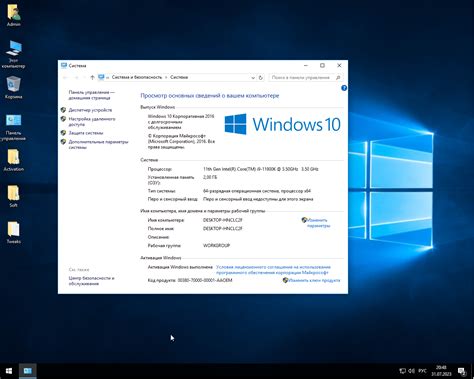Open the Soft folder on desktop
The height and width of the screenshot is (379, 474).
pyautogui.click(x=13, y=196)
